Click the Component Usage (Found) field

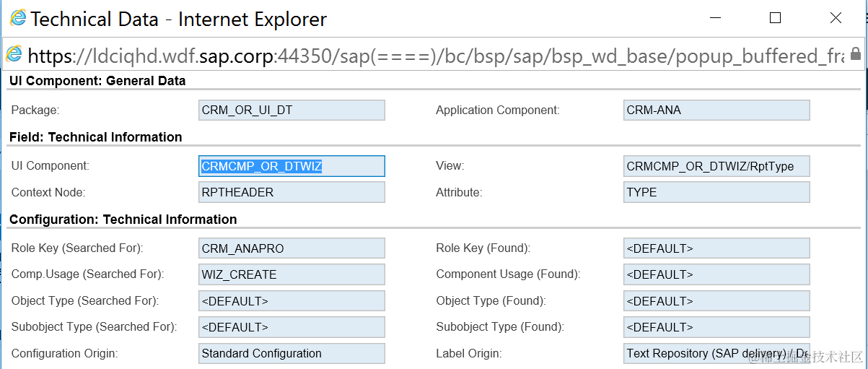click(x=716, y=274)
